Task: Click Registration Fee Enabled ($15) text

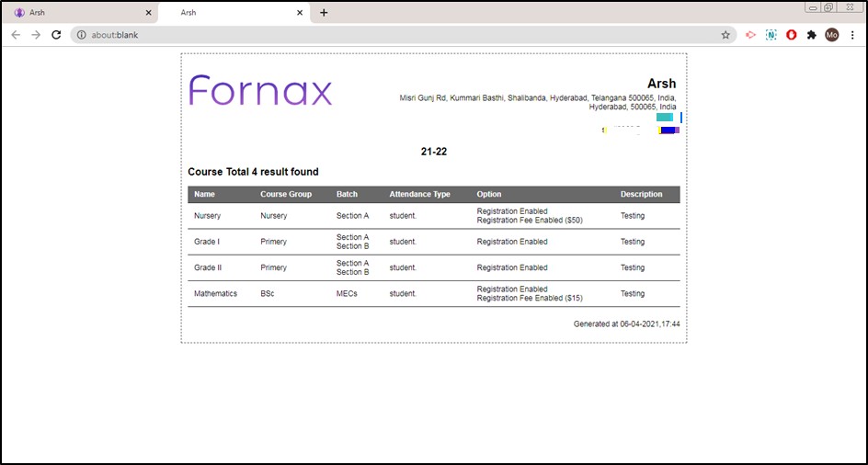Action: coord(530,299)
